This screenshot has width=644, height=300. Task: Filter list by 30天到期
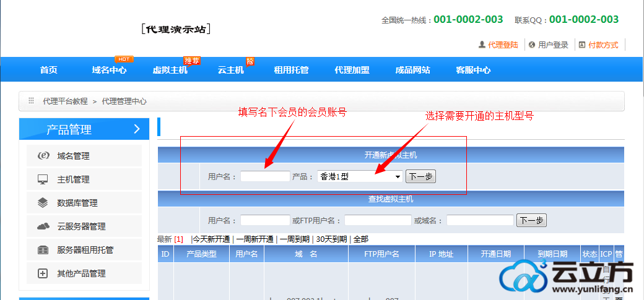(331, 239)
